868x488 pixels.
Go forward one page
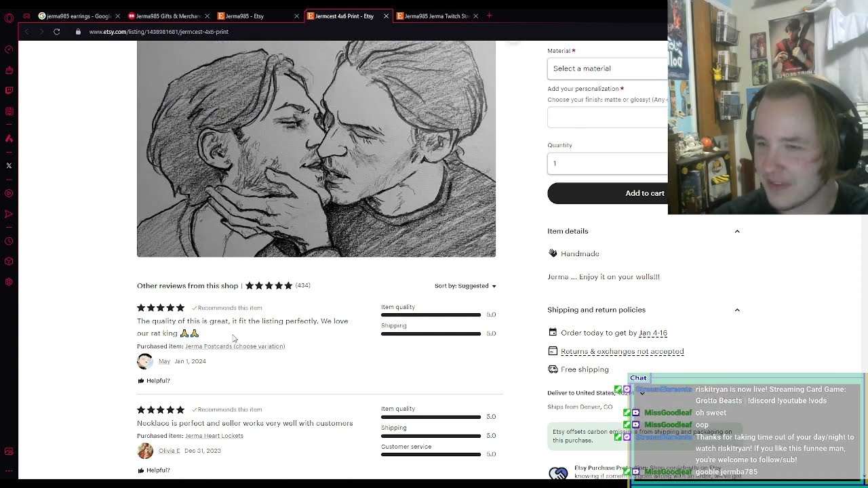point(40,32)
